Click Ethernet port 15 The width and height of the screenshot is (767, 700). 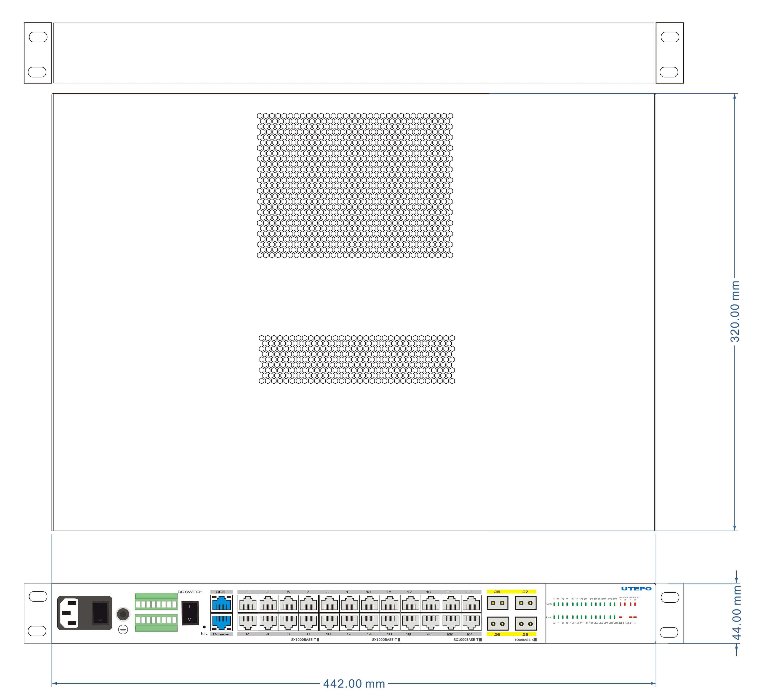point(390,604)
